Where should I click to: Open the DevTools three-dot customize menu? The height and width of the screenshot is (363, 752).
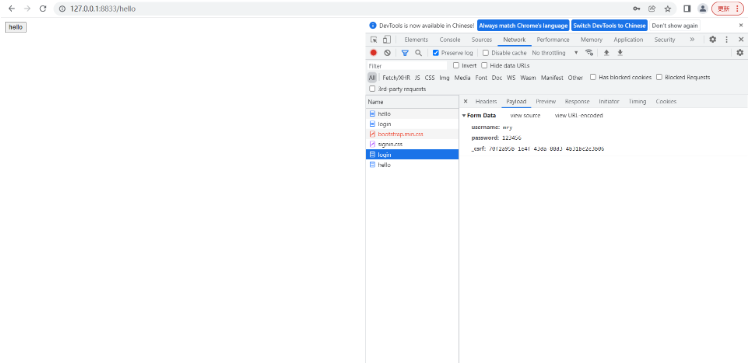[x=727, y=40]
